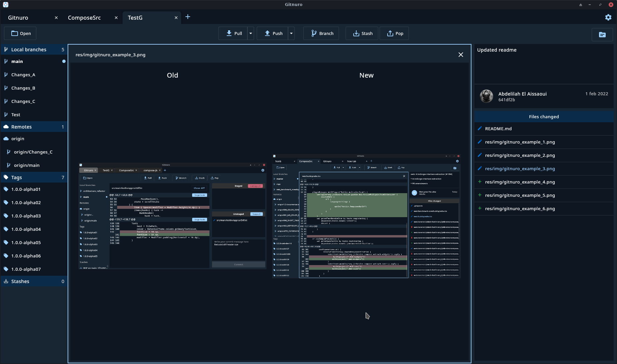This screenshot has width=617, height=364.
Task: Collapse the Remotes section
Action: coord(34,127)
